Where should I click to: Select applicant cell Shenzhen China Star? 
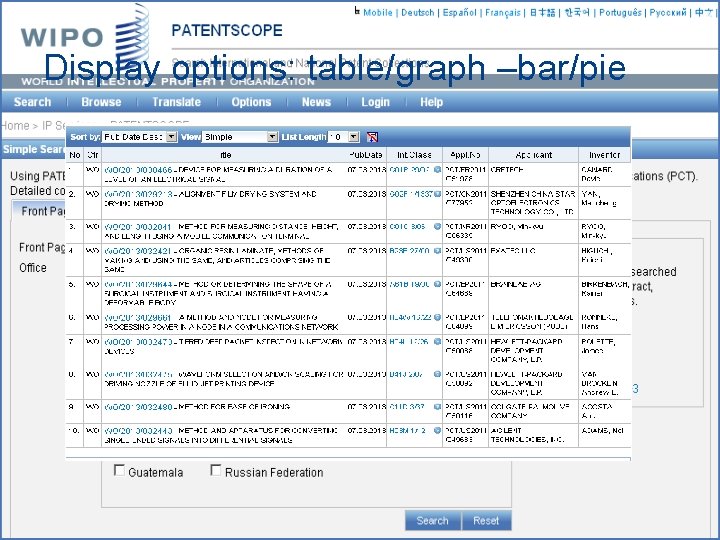tap(533, 202)
